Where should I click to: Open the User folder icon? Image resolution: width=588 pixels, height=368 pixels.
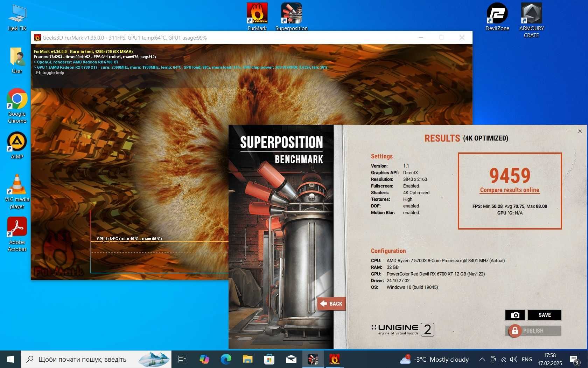(x=17, y=60)
